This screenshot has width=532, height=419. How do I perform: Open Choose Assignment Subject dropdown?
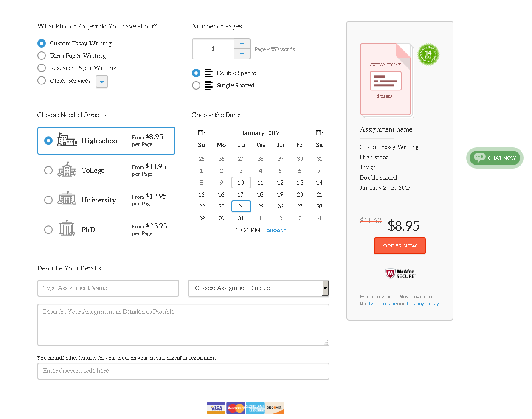(259, 288)
